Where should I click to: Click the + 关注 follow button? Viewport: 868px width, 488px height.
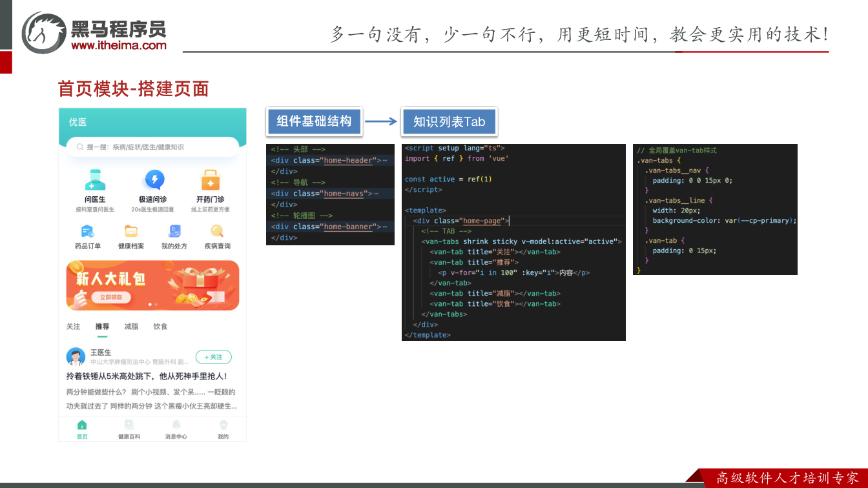pos(214,357)
